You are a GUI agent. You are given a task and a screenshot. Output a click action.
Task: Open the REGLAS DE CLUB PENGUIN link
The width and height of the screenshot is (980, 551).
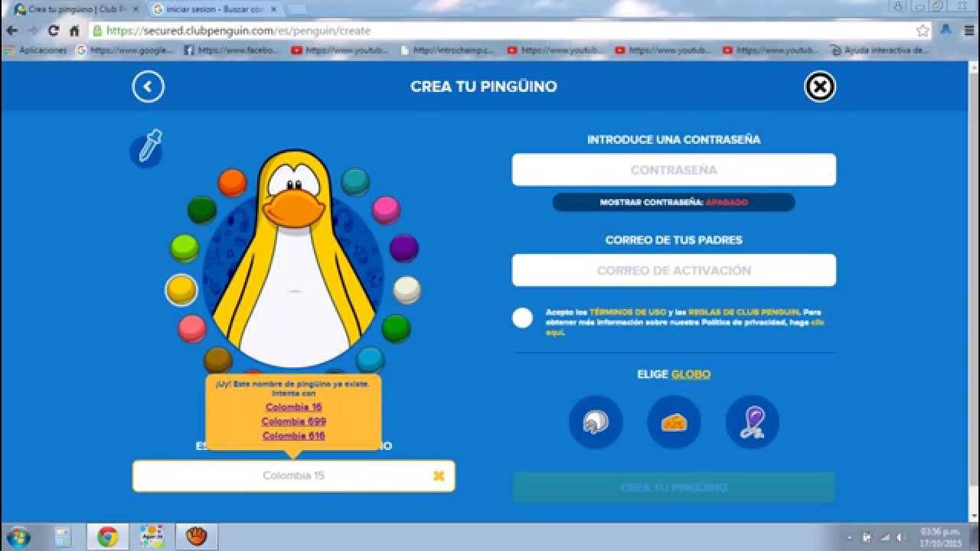[743, 312]
